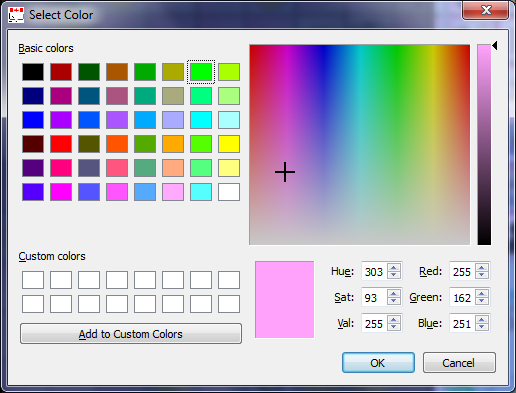Select the pure yellow basic swatch
Screen dimensions: 516x393
click(x=229, y=144)
